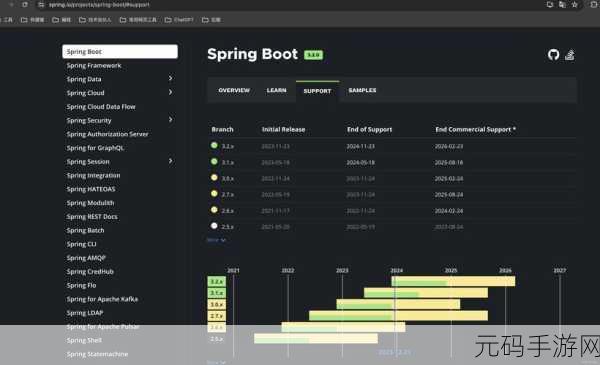Image resolution: width=600 pixels, height=365 pixels.
Task: Open Spring Cloud Data Flow project
Action: point(101,107)
